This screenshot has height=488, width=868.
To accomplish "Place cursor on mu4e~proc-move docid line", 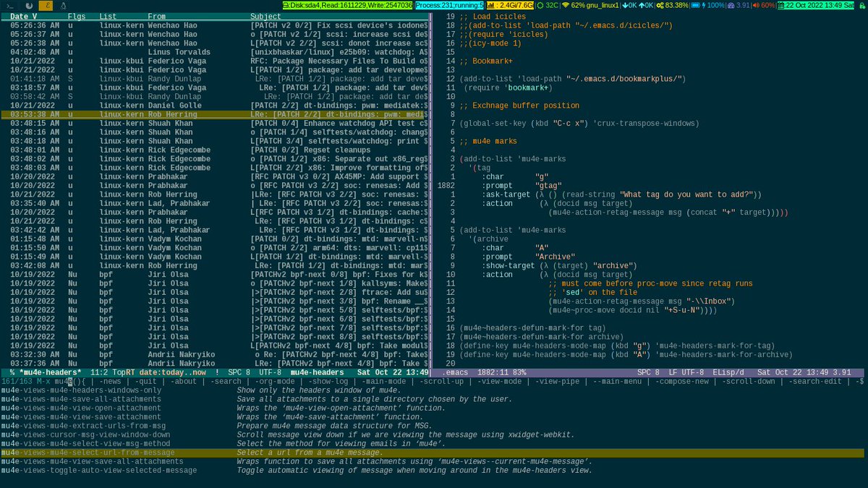I will [x=631, y=310].
